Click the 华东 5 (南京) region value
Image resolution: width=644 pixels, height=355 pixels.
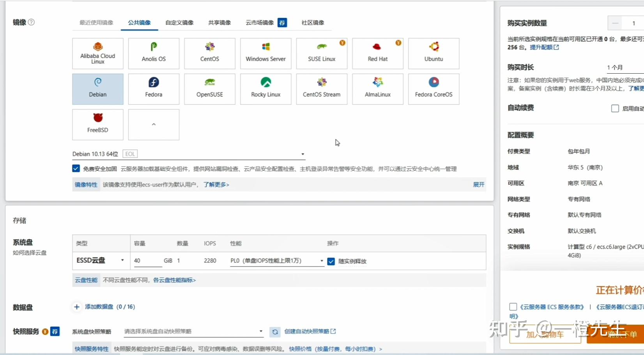coord(585,168)
